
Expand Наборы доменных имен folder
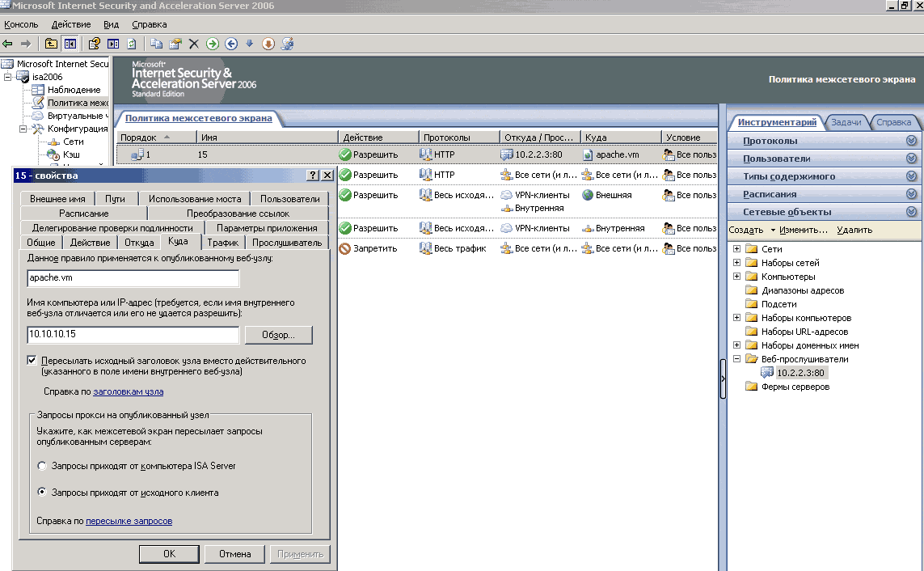736,345
